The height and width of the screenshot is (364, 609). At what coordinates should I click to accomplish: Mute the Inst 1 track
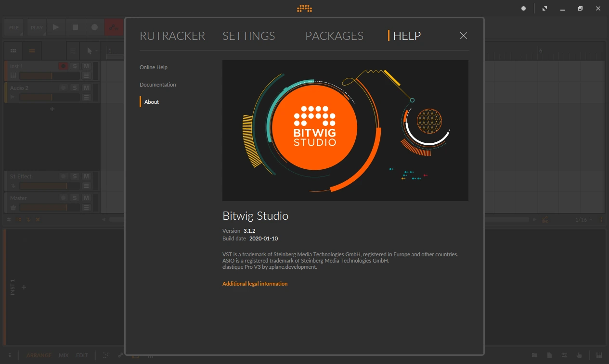[x=86, y=66]
